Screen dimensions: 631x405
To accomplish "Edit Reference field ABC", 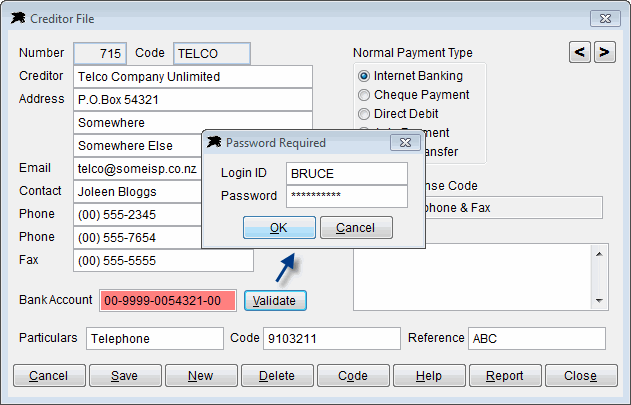I will (537, 339).
